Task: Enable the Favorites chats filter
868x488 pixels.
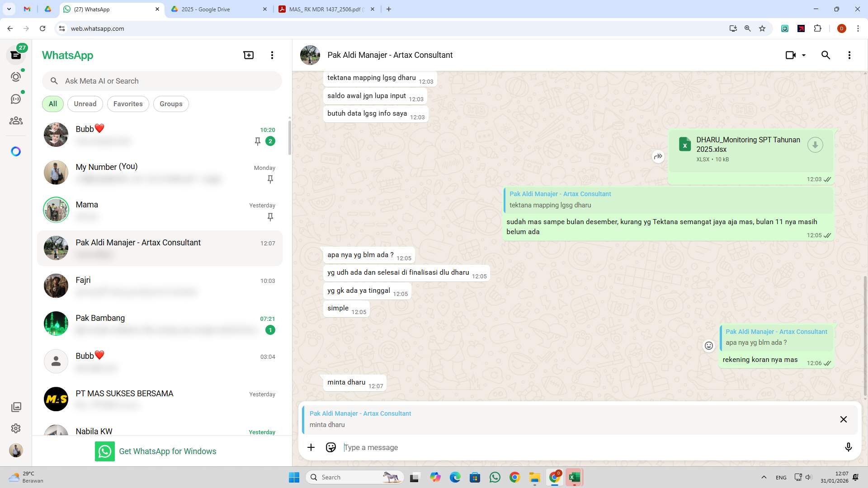Action: tap(128, 103)
